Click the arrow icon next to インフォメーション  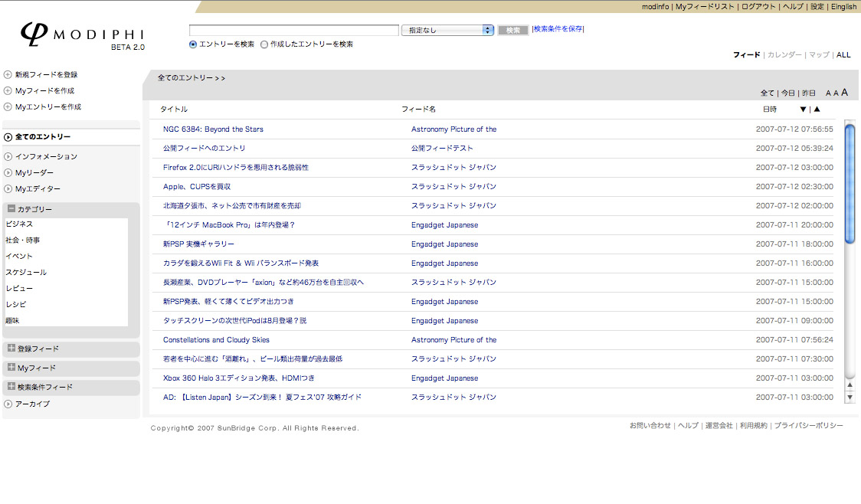coord(8,157)
